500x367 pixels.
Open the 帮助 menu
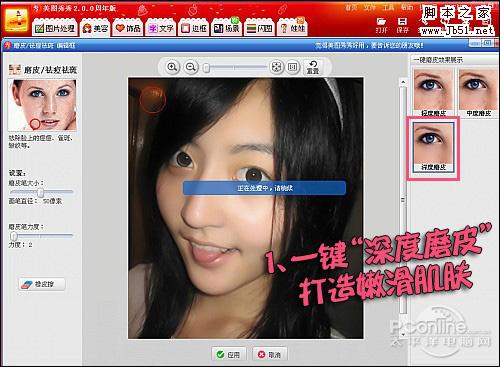407,7
